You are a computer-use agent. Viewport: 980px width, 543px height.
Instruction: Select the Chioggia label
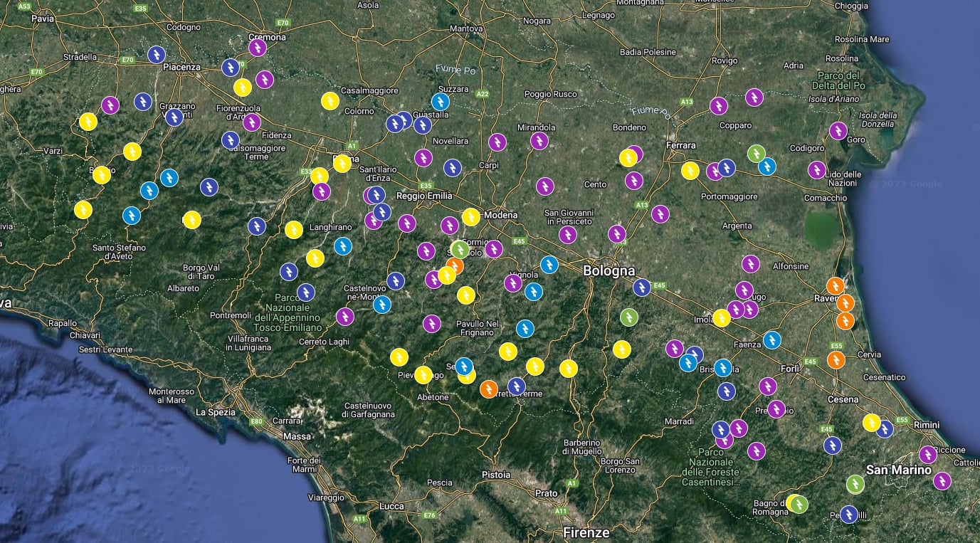851,6
